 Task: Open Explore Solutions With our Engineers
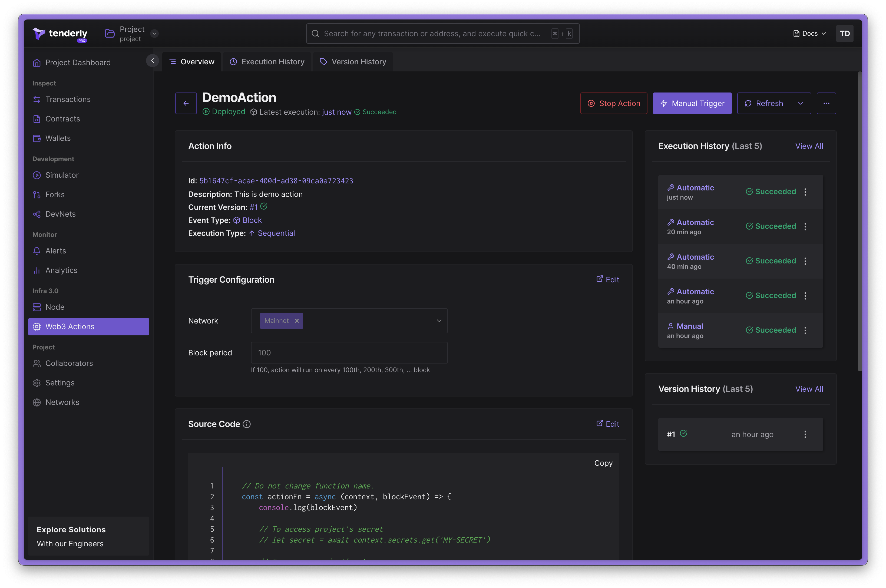(x=88, y=536)
